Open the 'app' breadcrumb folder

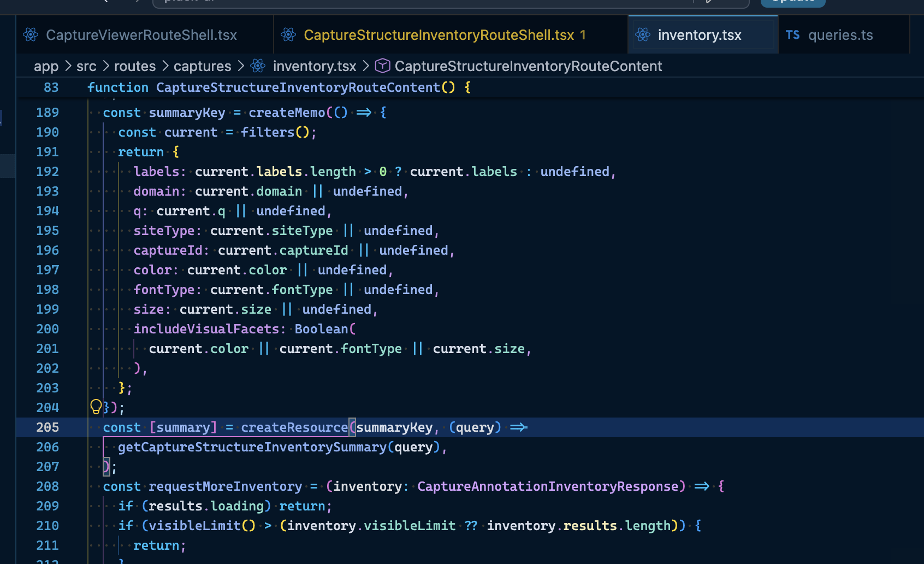(46, 67)
